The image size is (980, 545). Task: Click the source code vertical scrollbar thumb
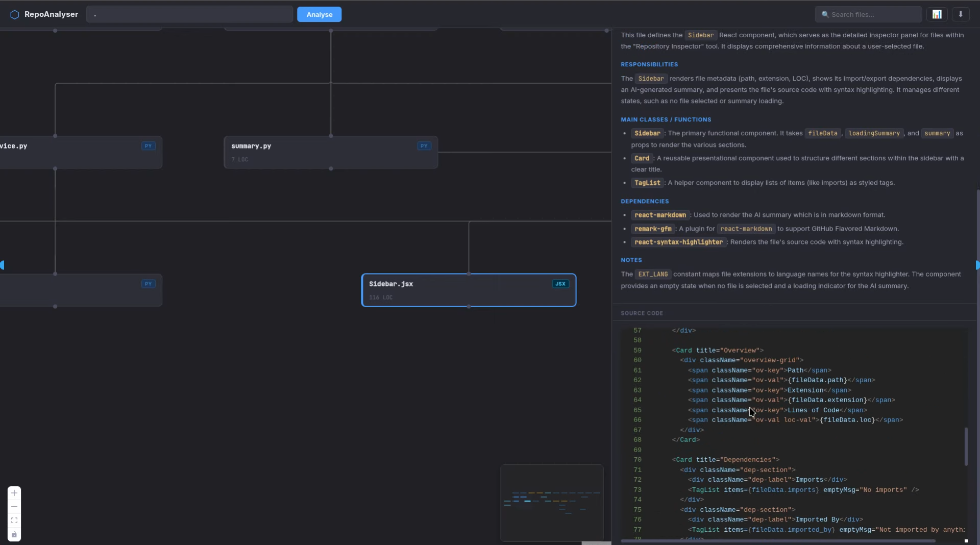coord(966,447)
